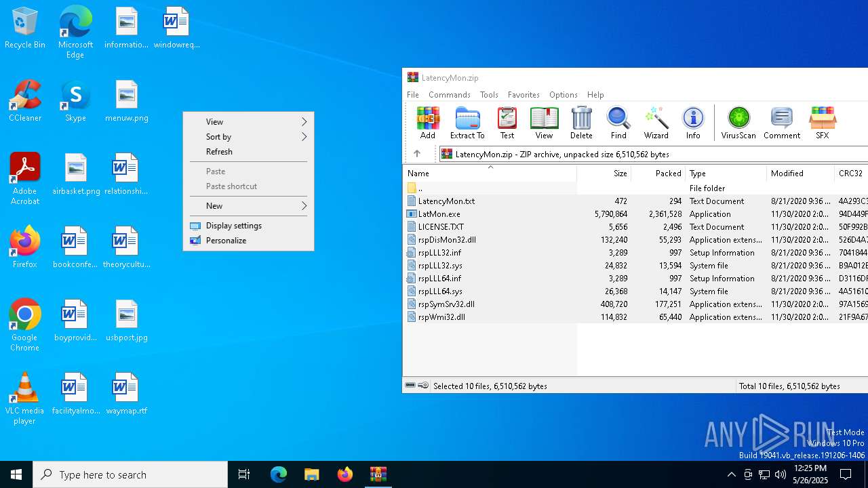Go up one folder level arrow
The height and width of the screenshot is (488, 868).
417,154
